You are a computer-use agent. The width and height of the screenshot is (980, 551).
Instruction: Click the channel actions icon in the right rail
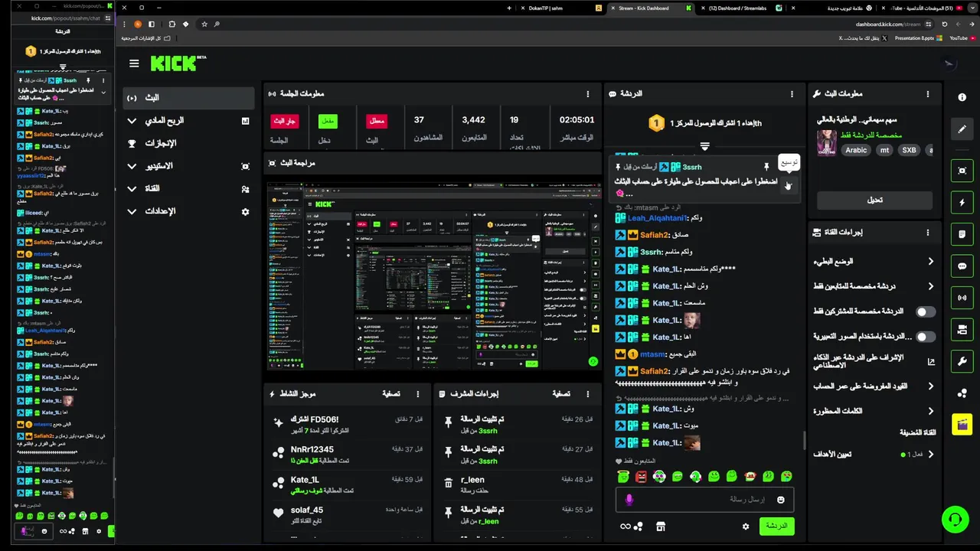(962, 329)
